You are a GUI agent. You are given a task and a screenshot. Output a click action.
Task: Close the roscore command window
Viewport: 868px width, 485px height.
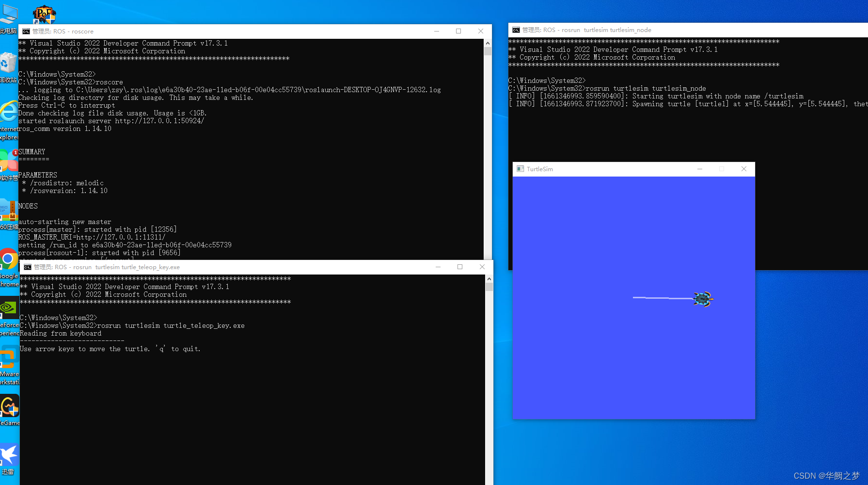click(x=481, y=32)
